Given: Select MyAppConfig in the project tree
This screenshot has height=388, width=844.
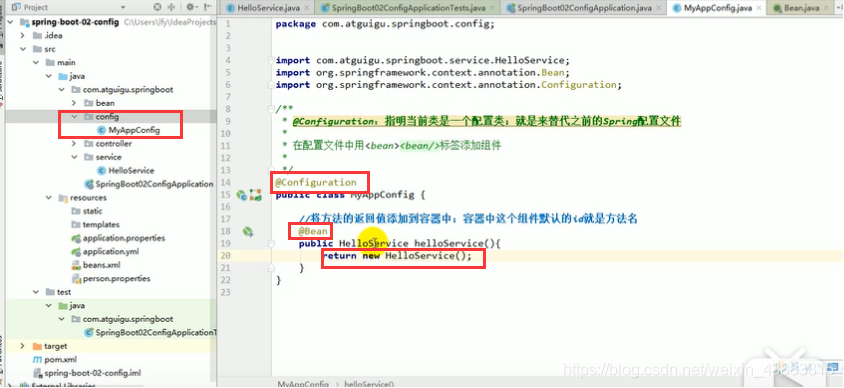Looking at the screenshot, I should [x=134, y=130].
